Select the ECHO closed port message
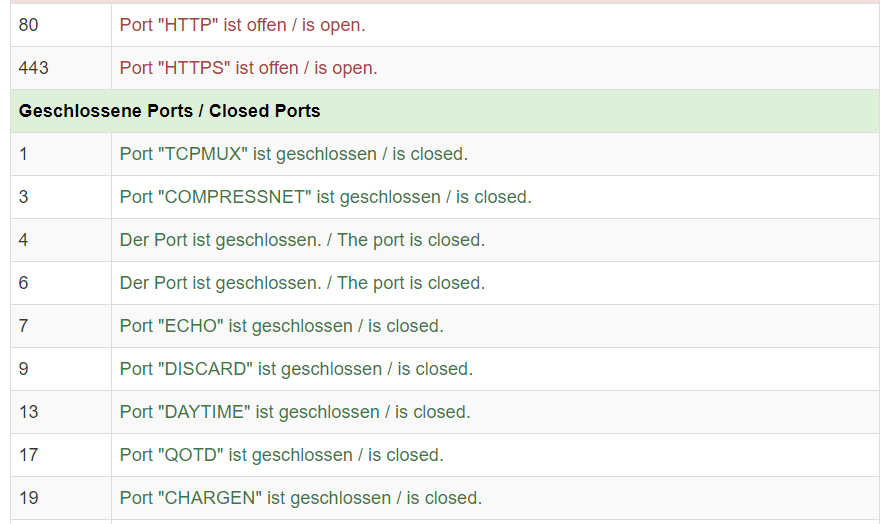This screenshot has height=524, width=890. click(x=282, y=326)
